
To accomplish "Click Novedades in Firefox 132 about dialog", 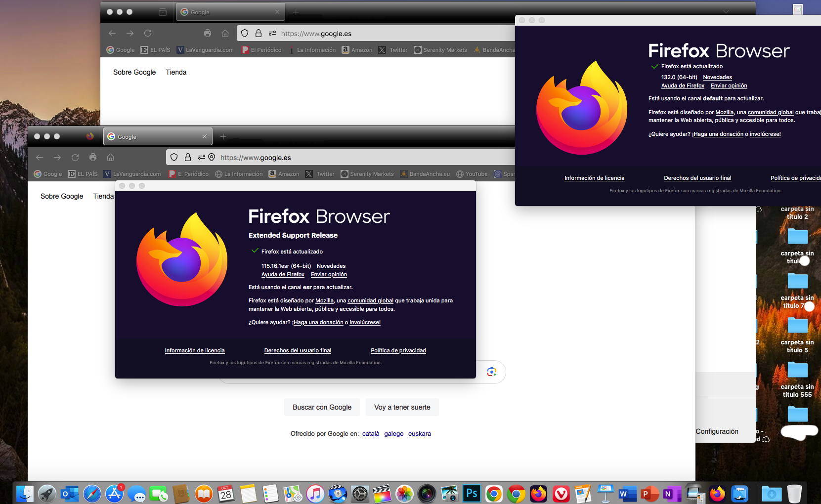I will pos(718,77).
